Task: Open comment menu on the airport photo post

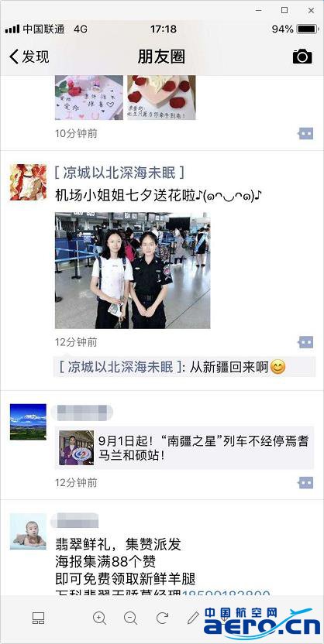Action: (306, 341)
